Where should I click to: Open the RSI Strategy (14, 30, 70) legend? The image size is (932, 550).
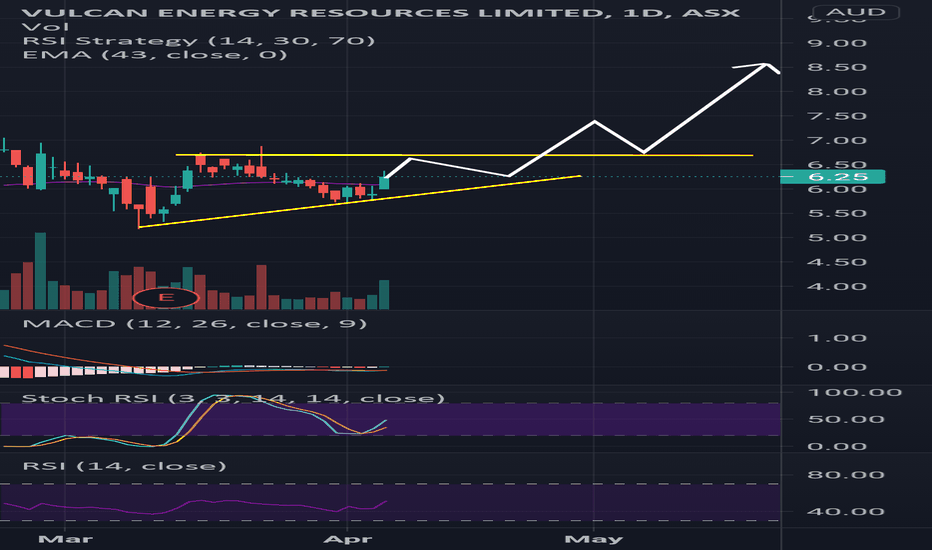point(199,40)
